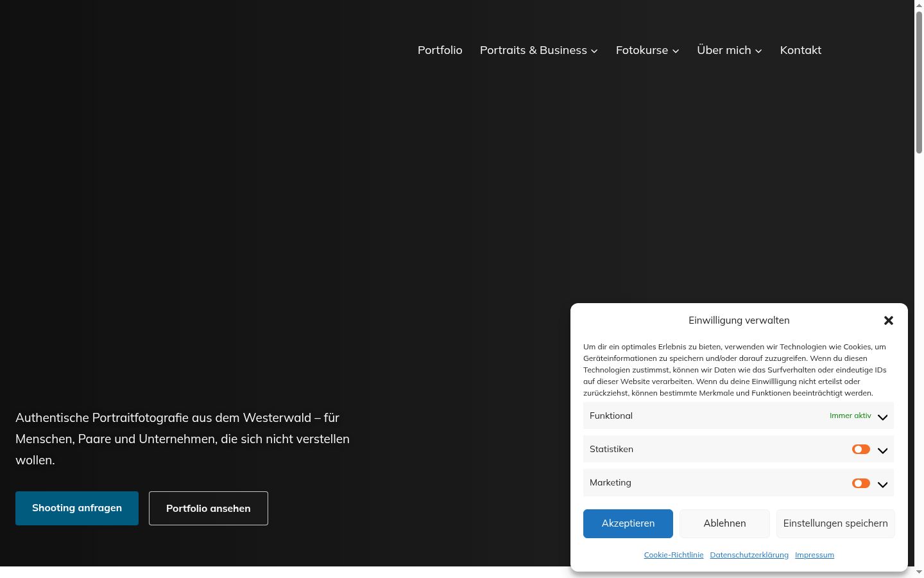Open the Portraits & Business menu item
The width and height of the screenshot is (924, 578).
click(x=533, y=50)
